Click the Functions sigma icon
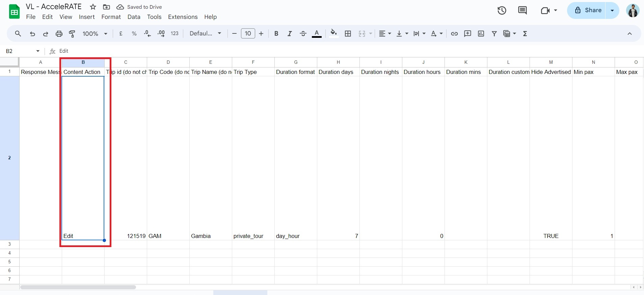This screenshot has width=644, height=295. point(525,33)
